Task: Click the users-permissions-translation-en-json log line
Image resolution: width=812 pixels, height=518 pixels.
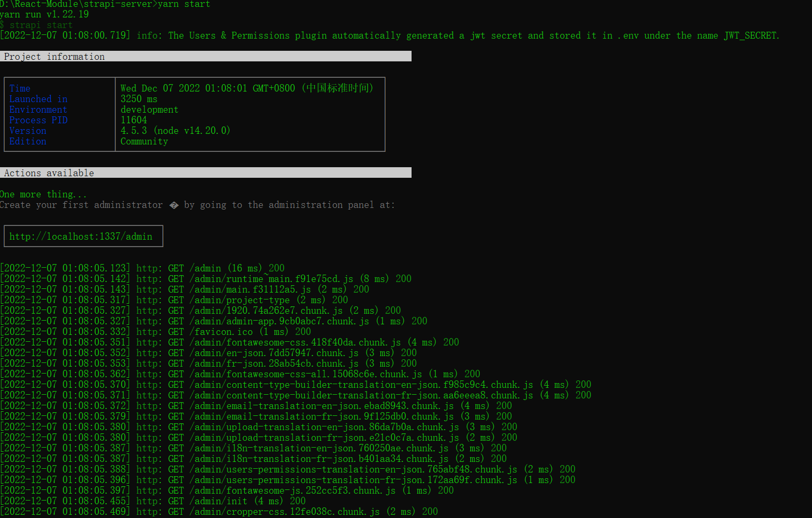Action: (x=288, y=469)
